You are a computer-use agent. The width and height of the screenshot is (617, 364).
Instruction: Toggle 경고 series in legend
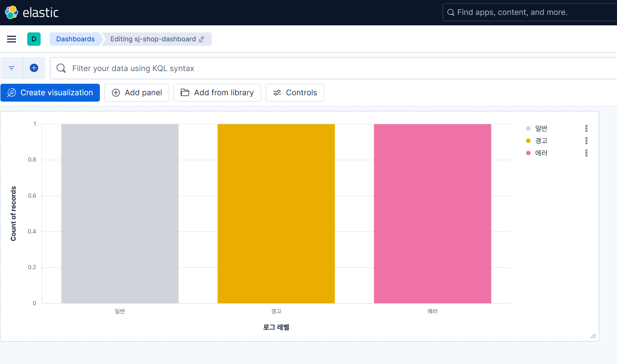pyautogui.click(x=541, y=141)
